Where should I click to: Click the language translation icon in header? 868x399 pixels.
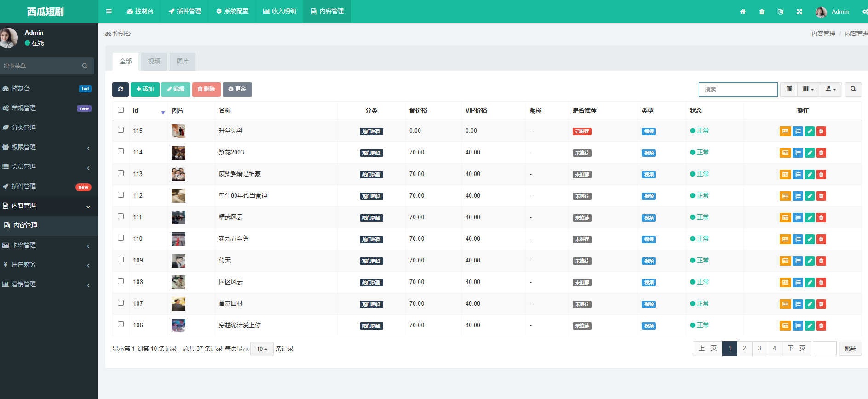coord(780,11)
